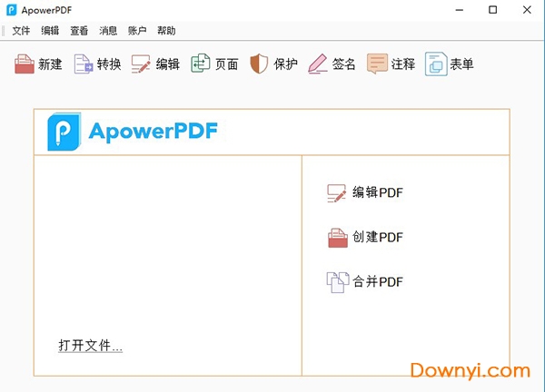The height and width of the screenshot is (392, 545).
Task: Click the 页面 toolbar label
Action: tap(226, 64)
